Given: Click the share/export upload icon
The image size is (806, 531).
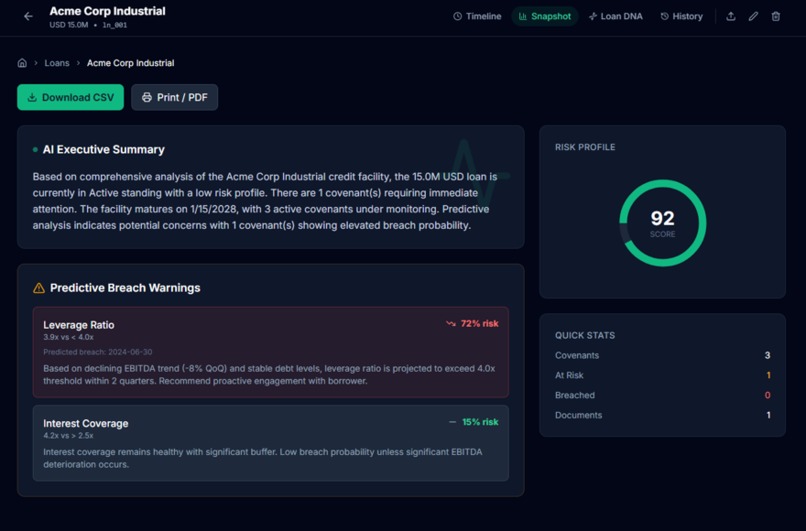Looking at the screenshot, I should (730, 16).
